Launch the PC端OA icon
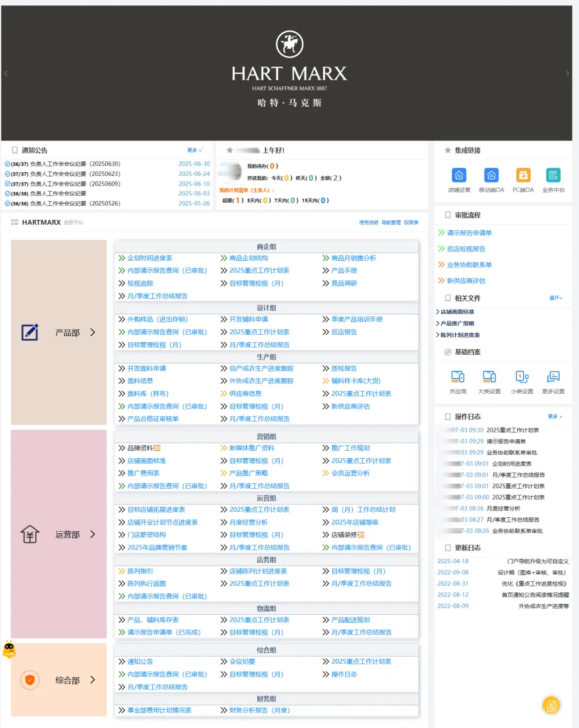Image resolution: width=579 pixels, height=728 pixels. (x=523, y=175)
